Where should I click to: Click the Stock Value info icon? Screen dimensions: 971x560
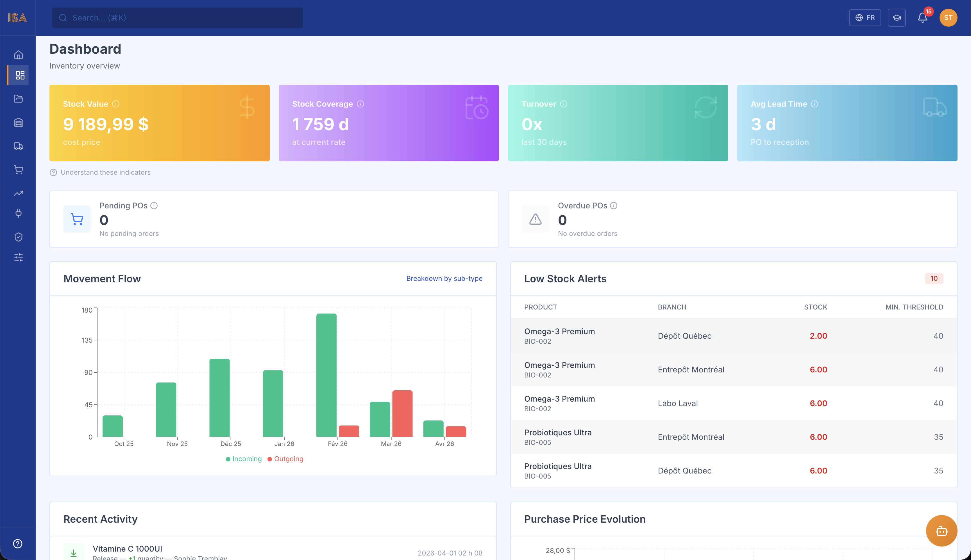coord(116,104)
